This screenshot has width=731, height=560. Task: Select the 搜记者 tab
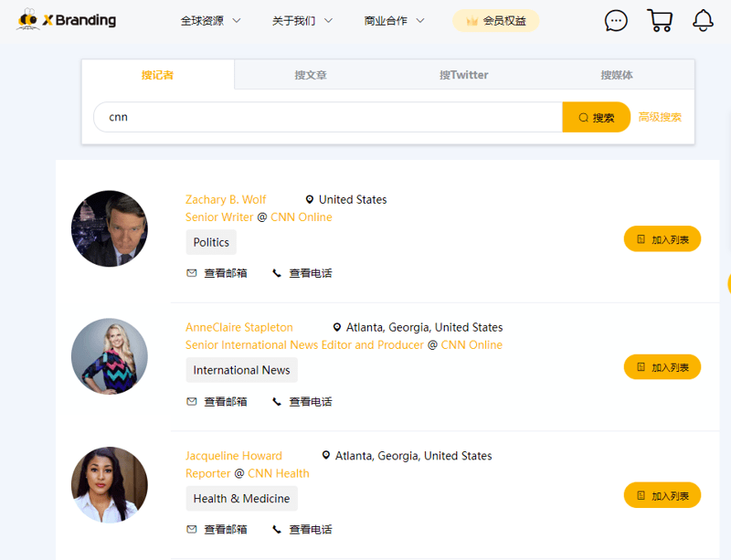click(157, 75)
